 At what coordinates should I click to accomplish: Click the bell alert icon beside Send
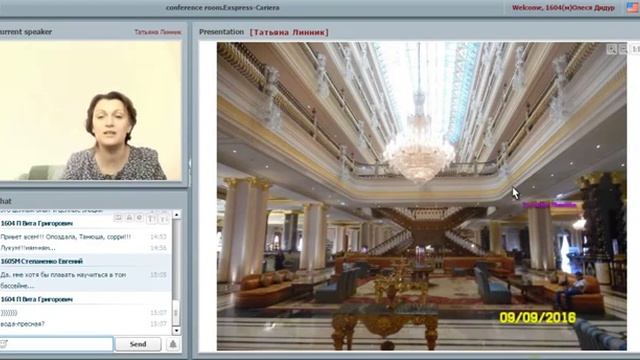(173, 344)
